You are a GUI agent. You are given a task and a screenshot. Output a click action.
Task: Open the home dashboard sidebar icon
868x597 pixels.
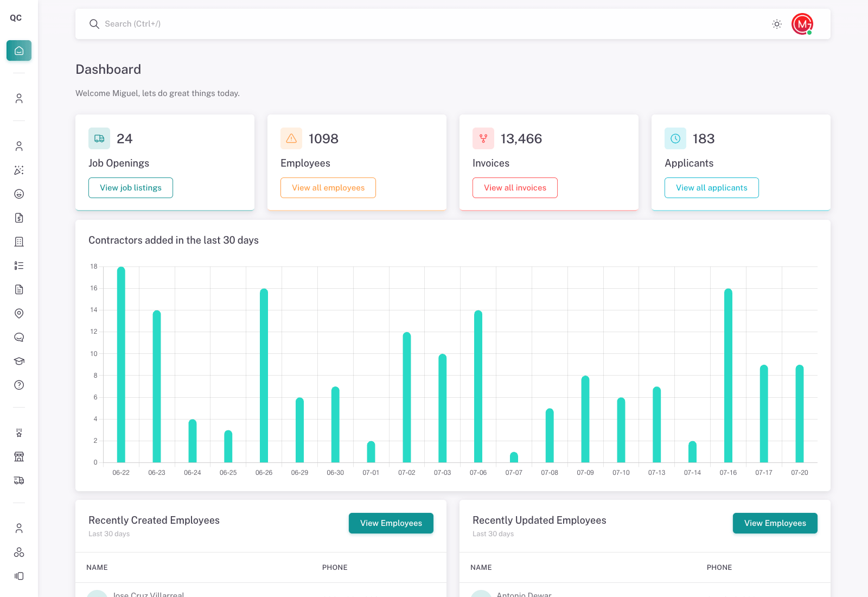pos(19,50)
